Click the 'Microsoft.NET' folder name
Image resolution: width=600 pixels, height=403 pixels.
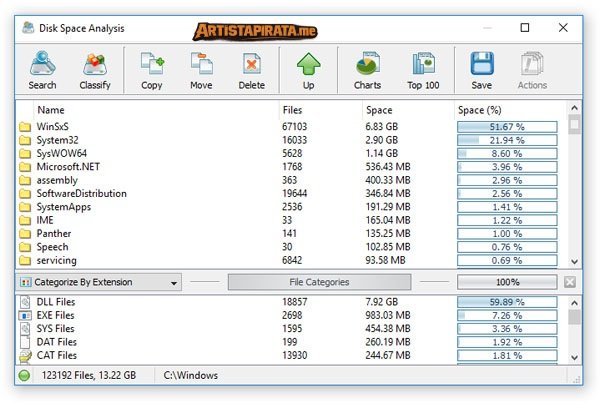(68, 167)
